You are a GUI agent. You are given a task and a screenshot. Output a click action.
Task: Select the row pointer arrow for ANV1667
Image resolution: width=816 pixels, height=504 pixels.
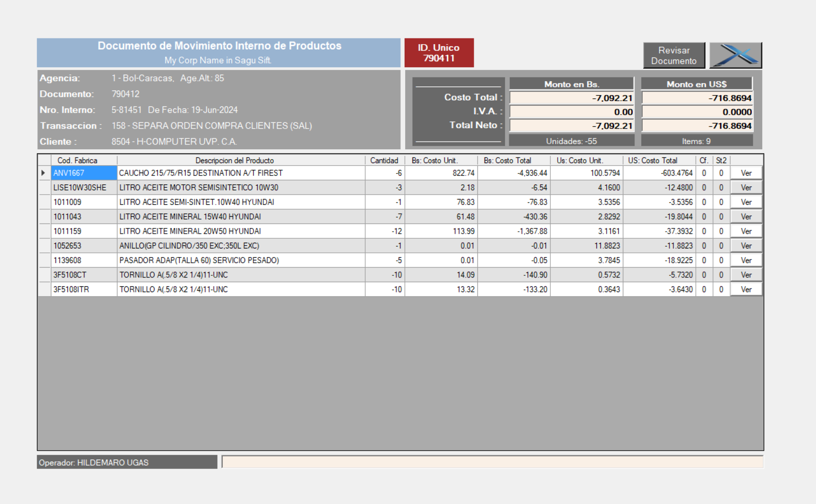(x=44, y=173)
